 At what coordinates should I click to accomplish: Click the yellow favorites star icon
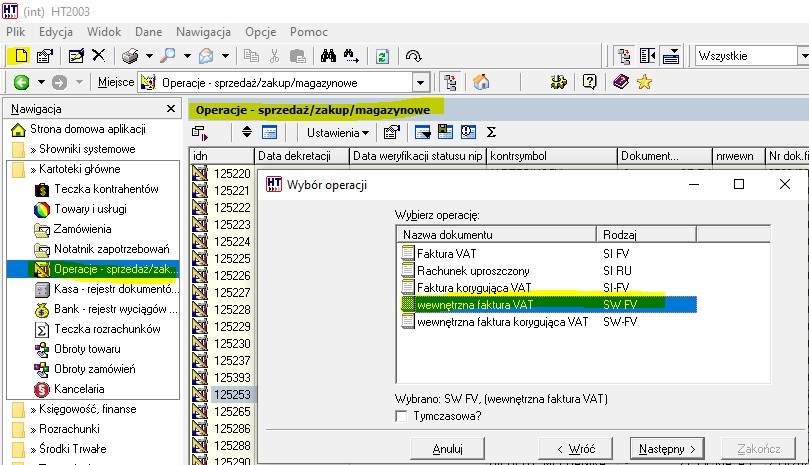[x=644, y=82]
